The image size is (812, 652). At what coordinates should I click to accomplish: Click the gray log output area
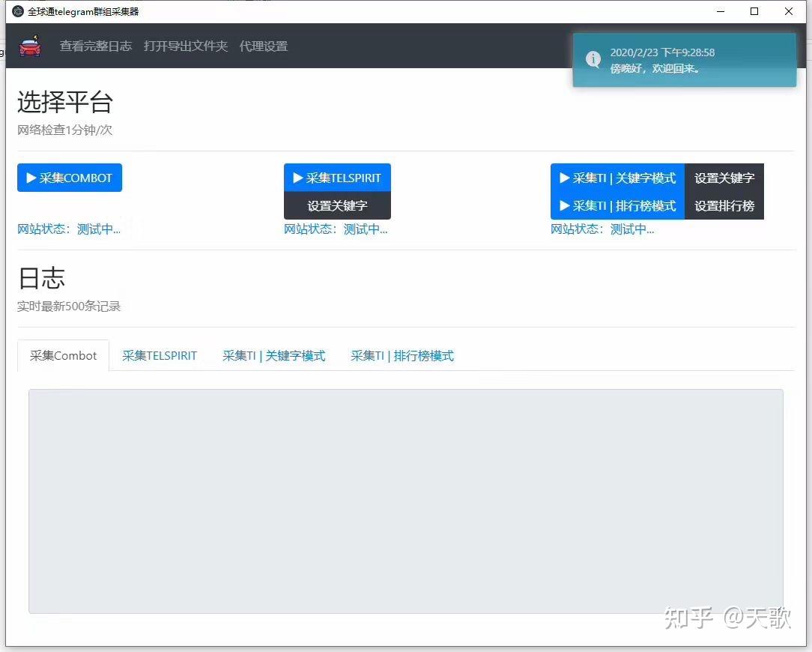405,501
